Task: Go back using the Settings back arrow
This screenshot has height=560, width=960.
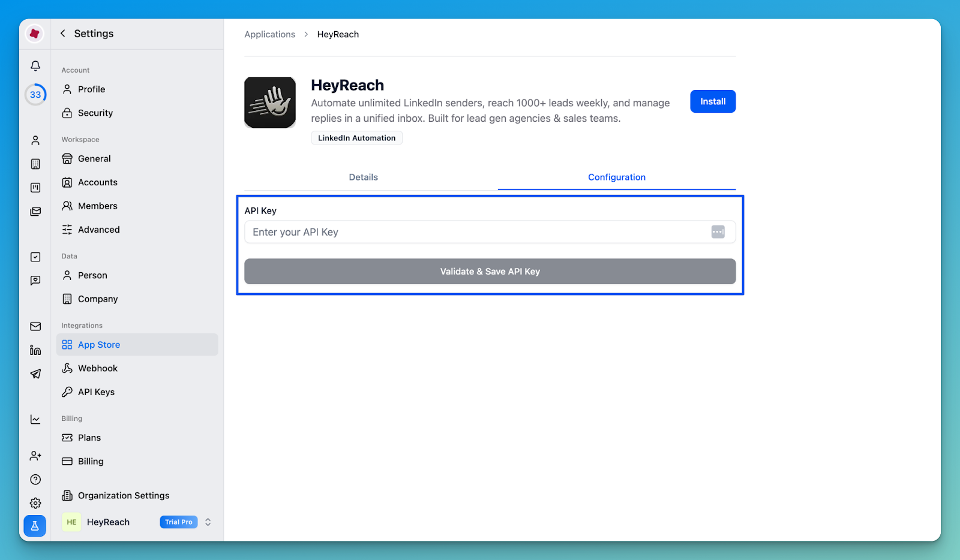Action: (x=63, y=34)
